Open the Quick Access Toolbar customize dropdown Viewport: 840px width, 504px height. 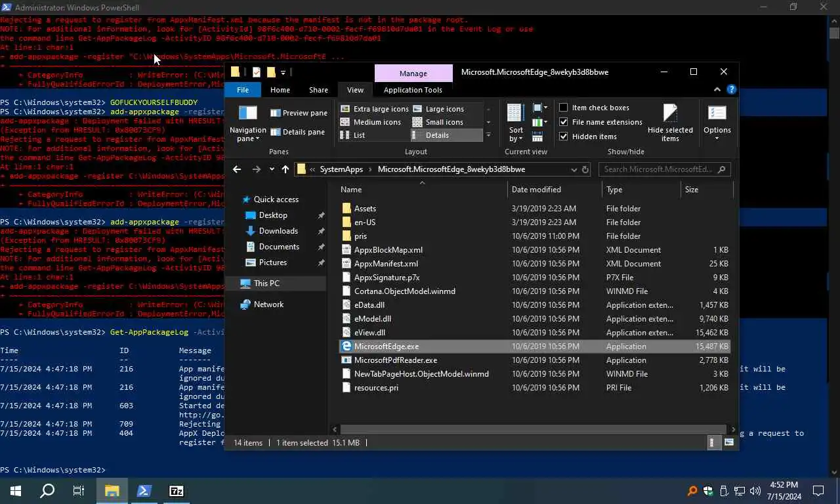(283, 72)
